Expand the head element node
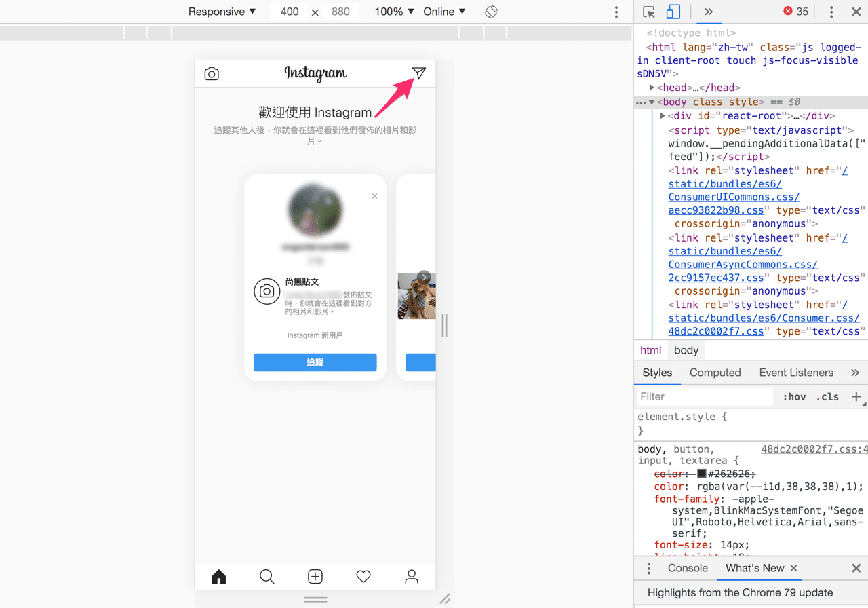The height and width of the screenshot is (608, 868). (x=652, y=88)
